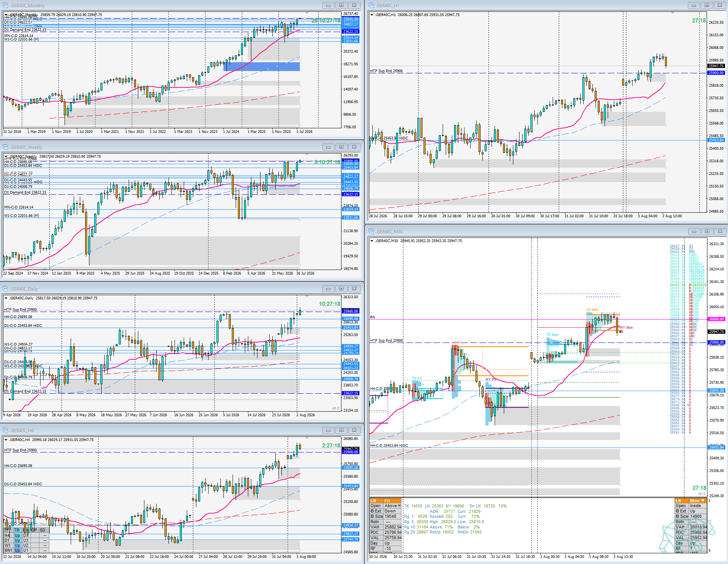The height and width of the screenshot is (564, 728).
Task: Click D1 Demand End 23622.15 label on Weekly chart
Action: point(25,192)
